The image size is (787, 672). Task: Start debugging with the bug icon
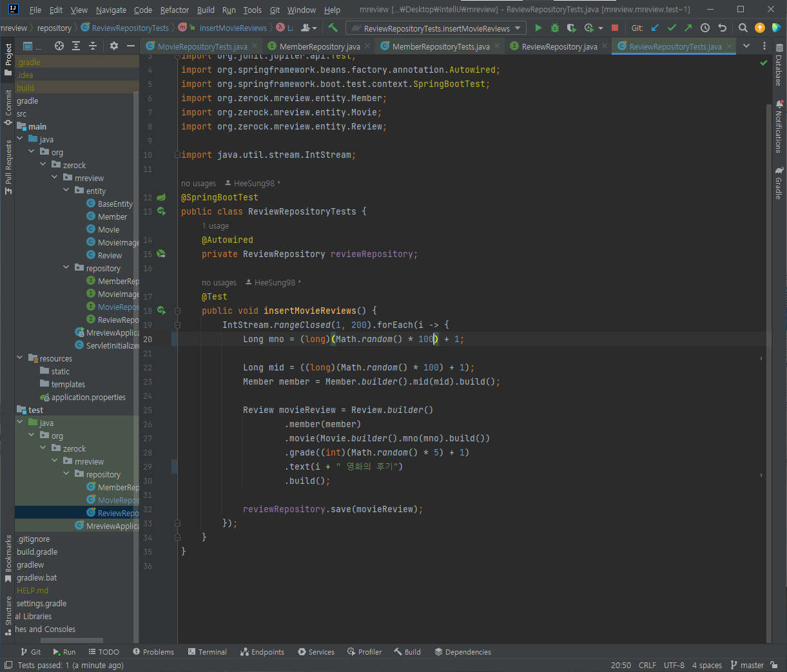point(554,28)
